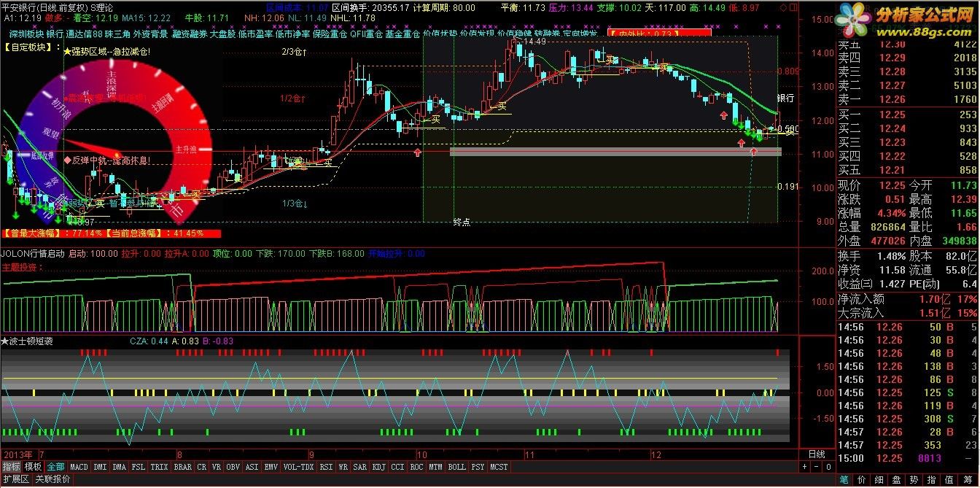Open the MCST indicator tab
The width and height of the screenshot is (980, 488).
tap(499, 467)
